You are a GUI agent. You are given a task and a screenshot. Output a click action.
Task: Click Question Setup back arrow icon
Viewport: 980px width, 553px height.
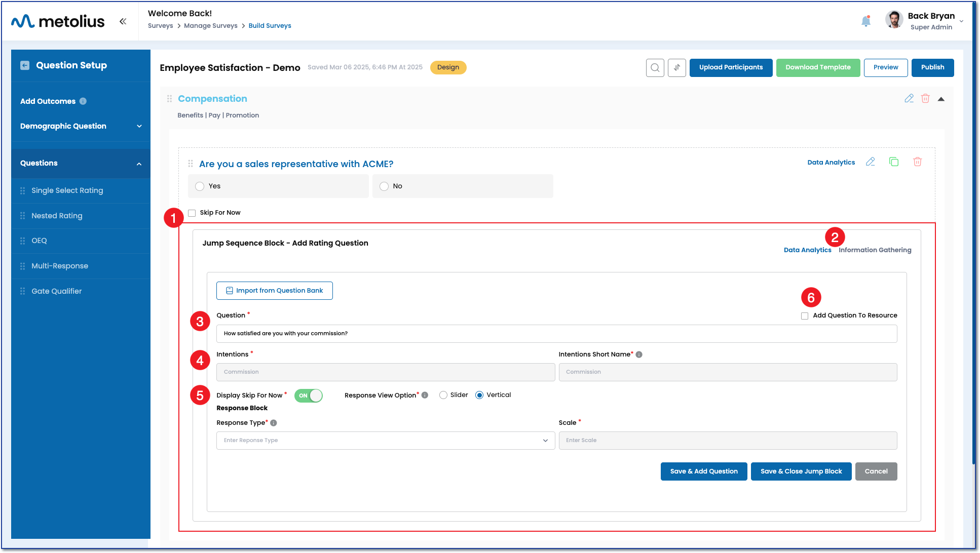pyautogui.click(x=25, y=65)
